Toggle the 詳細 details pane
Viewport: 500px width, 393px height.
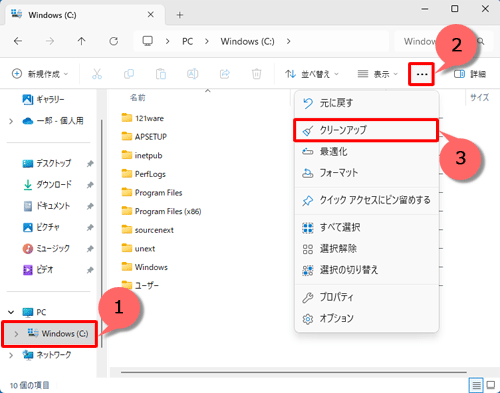[x=470, y=74]
